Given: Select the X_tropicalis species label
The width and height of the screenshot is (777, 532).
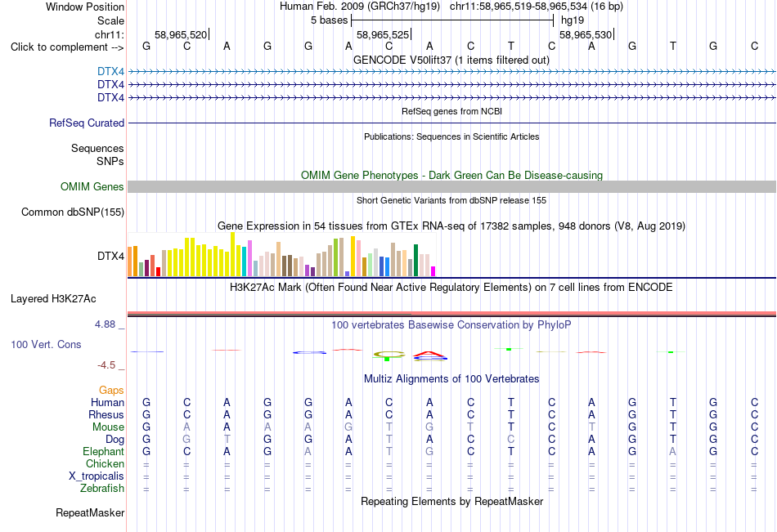Looking at the screenshot, I should 97,476.
